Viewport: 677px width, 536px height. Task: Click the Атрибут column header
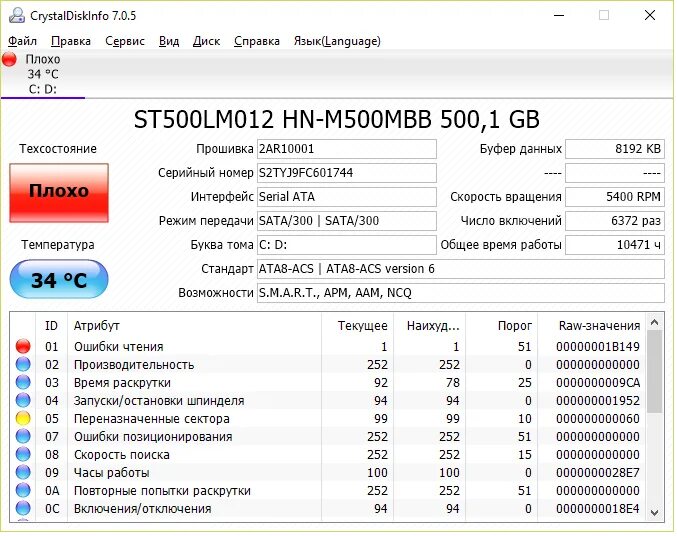194,325
